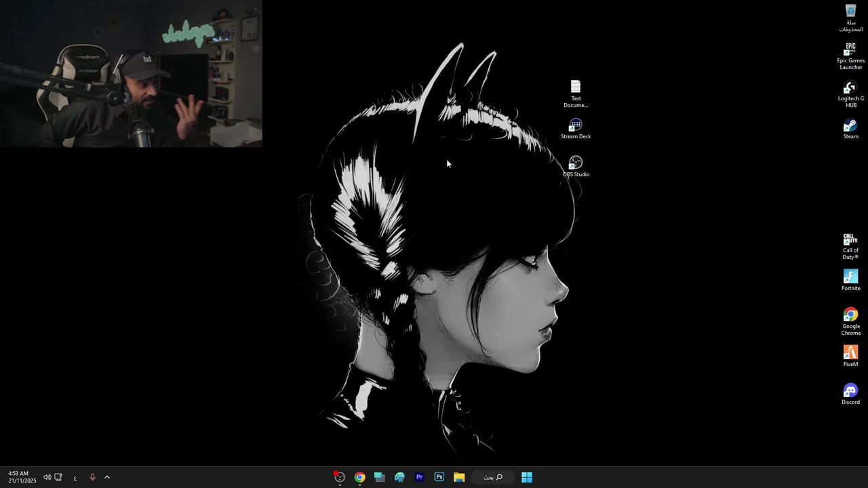The height and width of the screenshot is (488, 868).
Task: Open the Paint taskbar icon
Action: click(399, 477)
